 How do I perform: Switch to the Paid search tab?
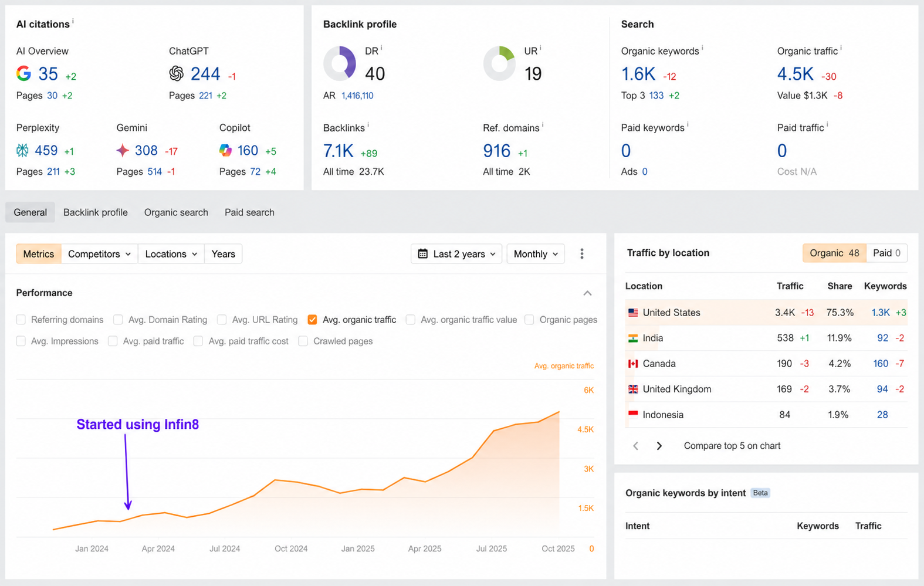point(249,212)
